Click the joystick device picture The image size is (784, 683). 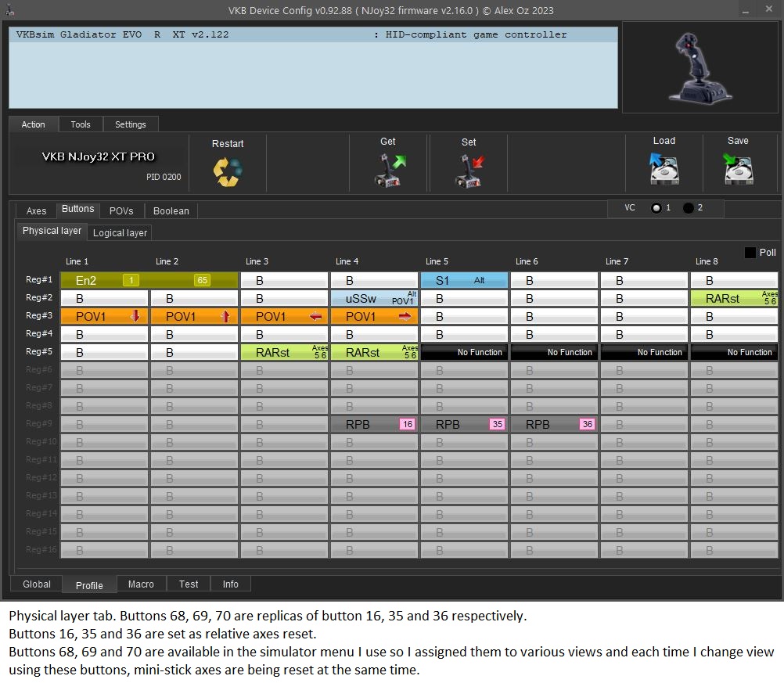[x=699, y=68]
